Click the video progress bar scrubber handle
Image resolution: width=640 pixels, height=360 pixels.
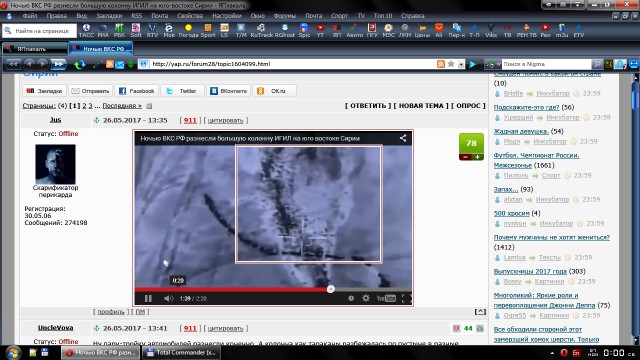pyautogui.click(x=331, y=289)
